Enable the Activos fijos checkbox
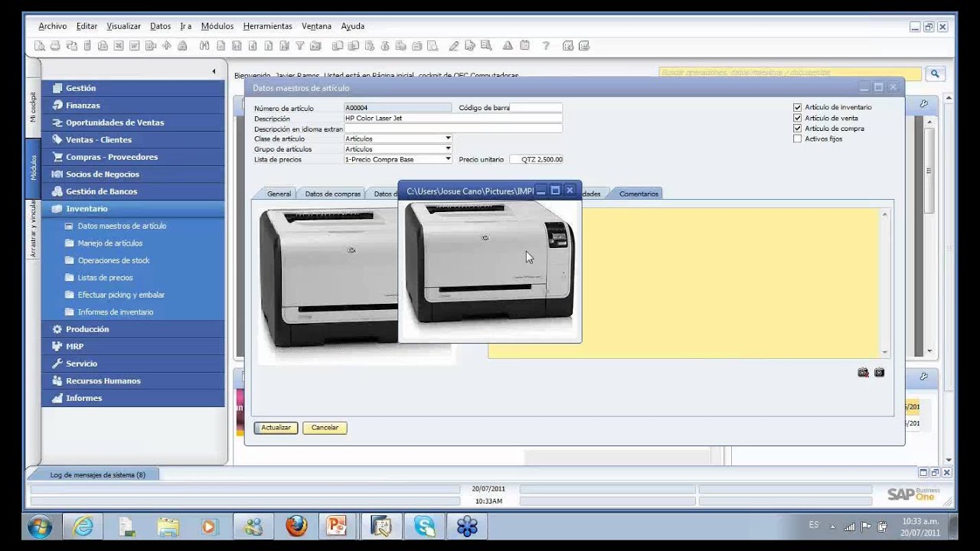 tap(798, 139)
